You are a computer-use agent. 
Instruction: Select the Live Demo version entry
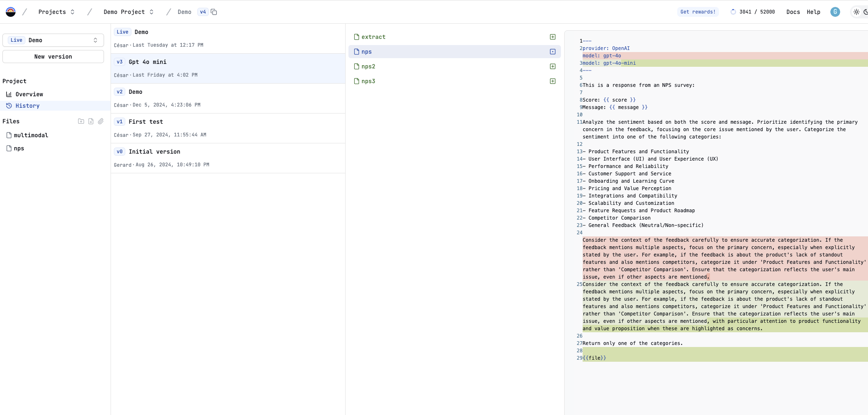[x=228, y=39]
